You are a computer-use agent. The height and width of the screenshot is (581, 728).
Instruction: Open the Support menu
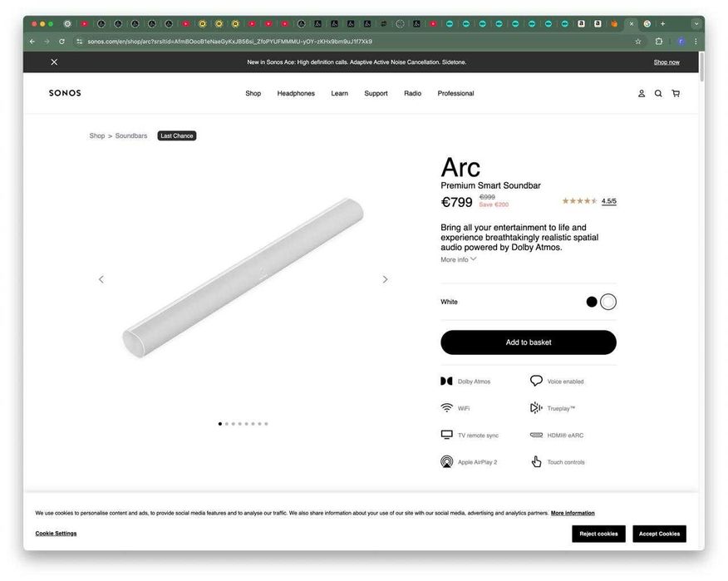376,93
